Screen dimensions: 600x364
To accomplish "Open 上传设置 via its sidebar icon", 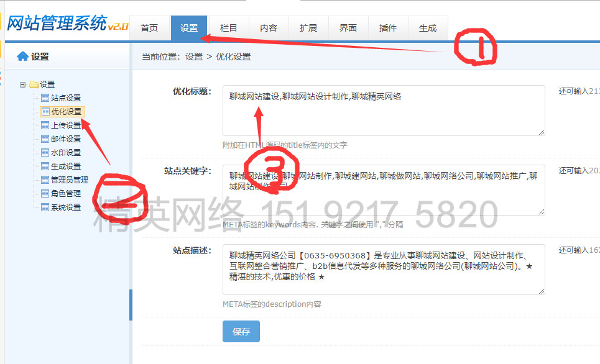I will coord(44,125).
